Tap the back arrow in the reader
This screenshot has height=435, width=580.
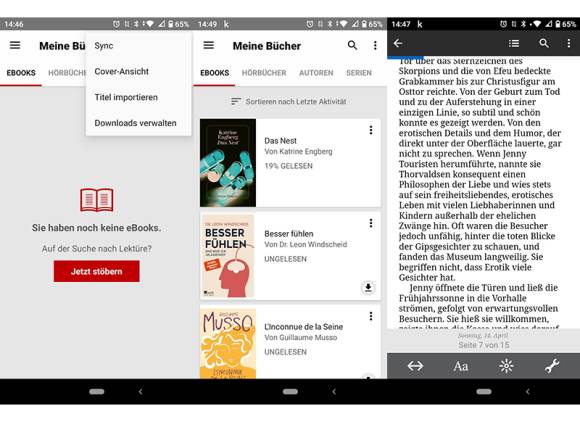(x=398, y=44)
